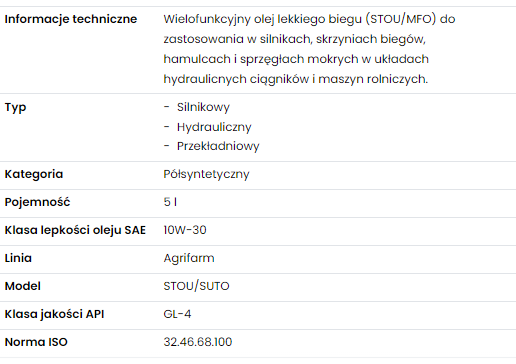Click the technical description paragraph text

[x=309, y=49]
